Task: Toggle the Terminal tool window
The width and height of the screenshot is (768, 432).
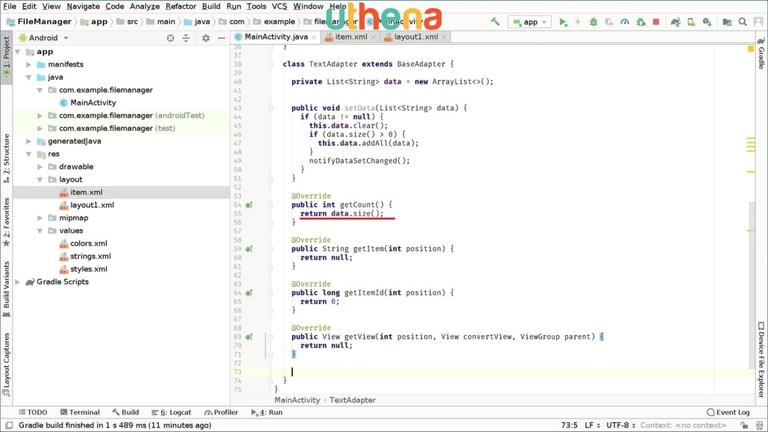Action: pyautogui.click(x=78, y=412)
